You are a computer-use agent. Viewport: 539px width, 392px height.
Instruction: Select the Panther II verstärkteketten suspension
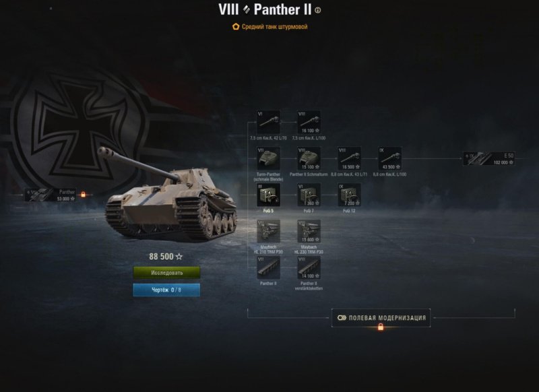pyautogui.click(x=309, y=267)
